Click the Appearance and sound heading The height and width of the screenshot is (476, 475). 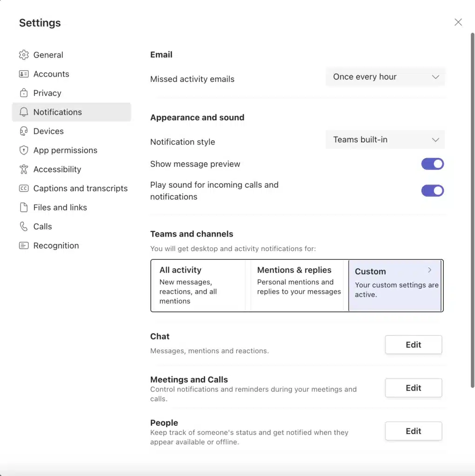pyautogui.click(x=197, y=118)
